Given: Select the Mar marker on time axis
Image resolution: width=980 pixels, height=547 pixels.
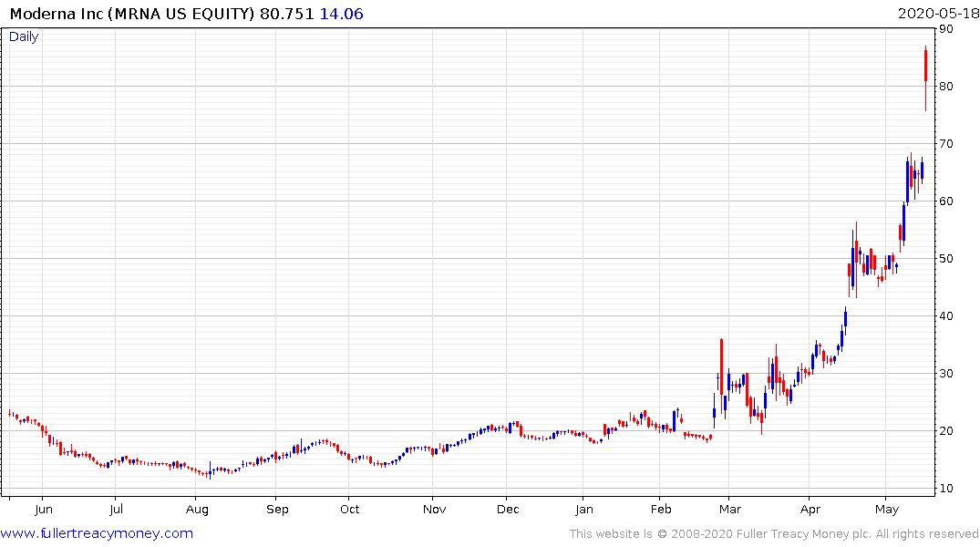Looking at the screenshot, I should coord(728,510).
